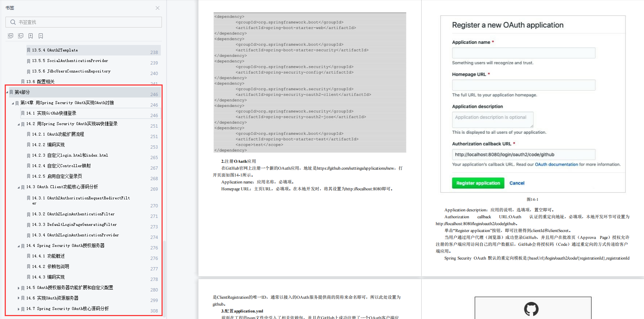The width and height of the screenshot is (644, 319).
Task: Open bookmark 13.5.5 SocialAuthenticationProvider
Action: pyautogui.click(x=70, y=61)
